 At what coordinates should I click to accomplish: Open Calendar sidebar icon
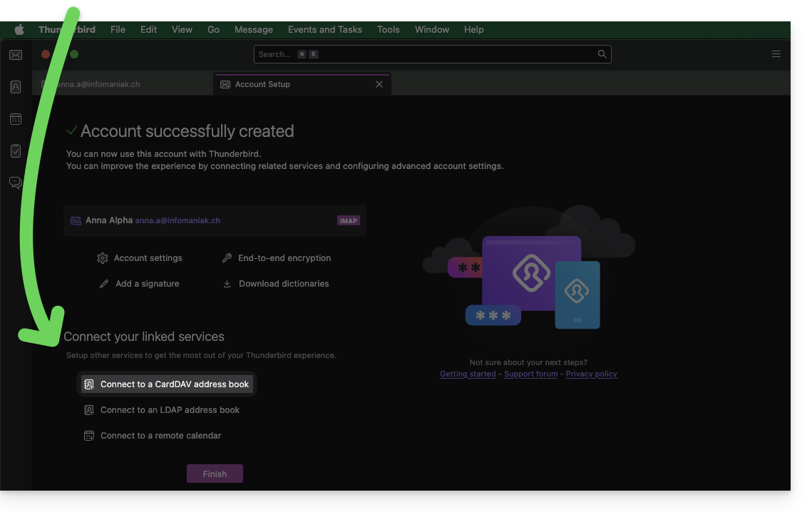16,119
